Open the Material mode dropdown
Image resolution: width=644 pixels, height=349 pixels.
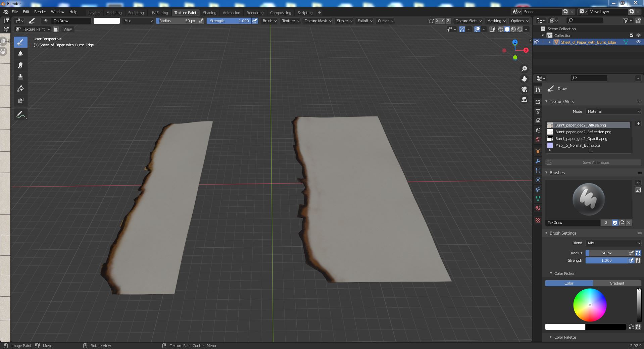pos(614,111)
